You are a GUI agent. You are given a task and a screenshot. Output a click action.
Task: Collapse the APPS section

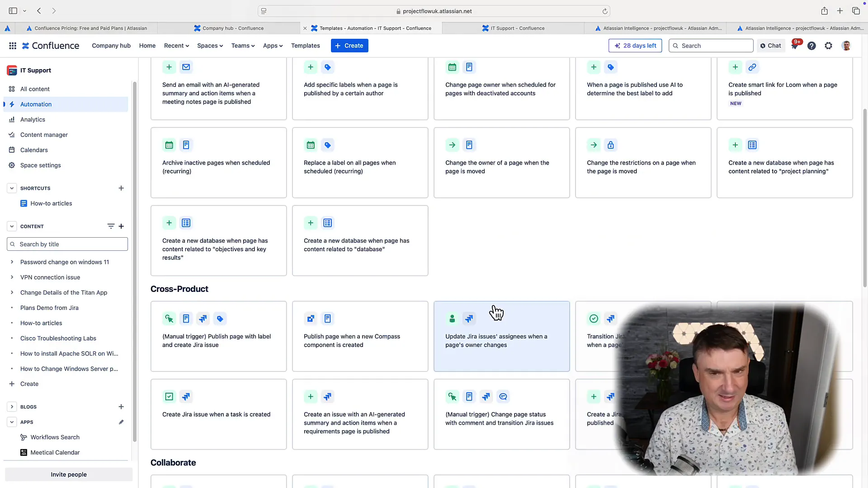(12, 422)
